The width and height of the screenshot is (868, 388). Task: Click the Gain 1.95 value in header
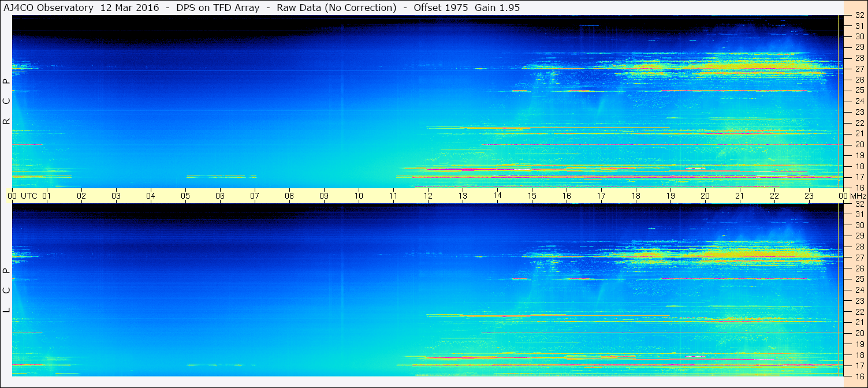497,8
